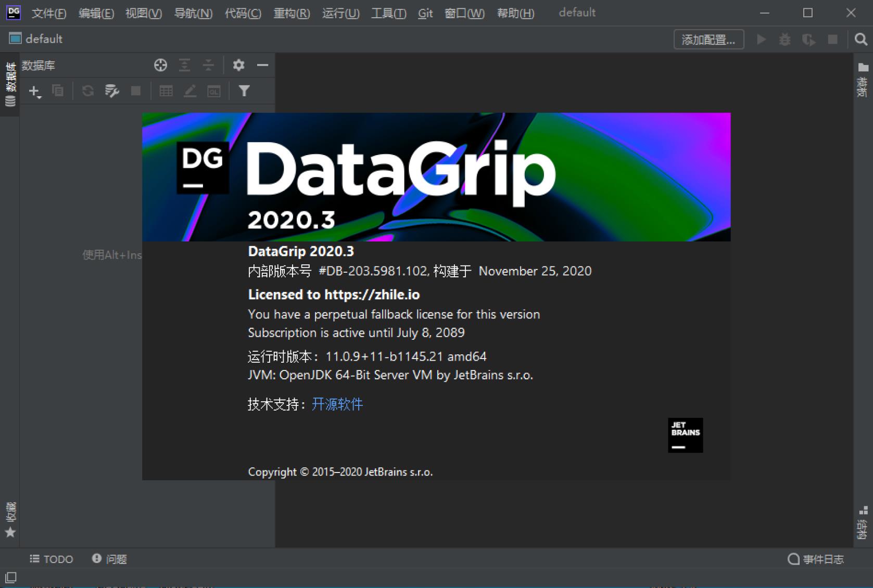Click the locate target crosshair icon
873x588 pixels.
tap(160, 65)
